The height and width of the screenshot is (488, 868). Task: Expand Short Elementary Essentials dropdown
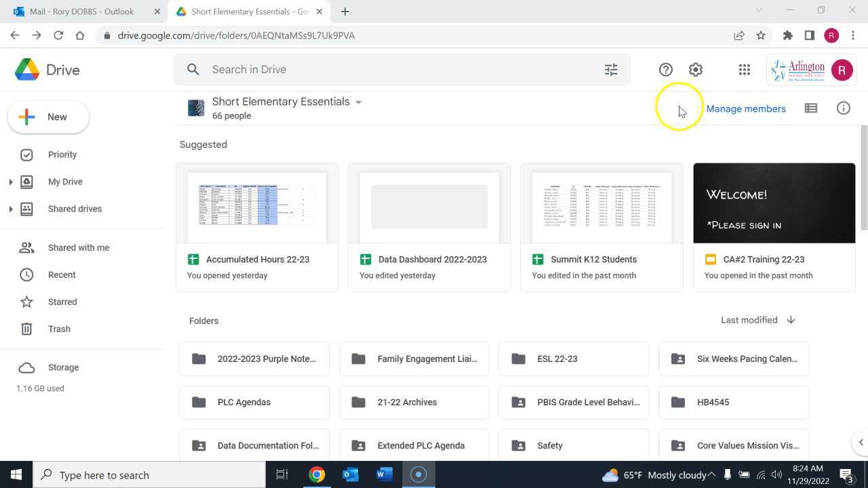pyautogui.click(x=358, y=102)
